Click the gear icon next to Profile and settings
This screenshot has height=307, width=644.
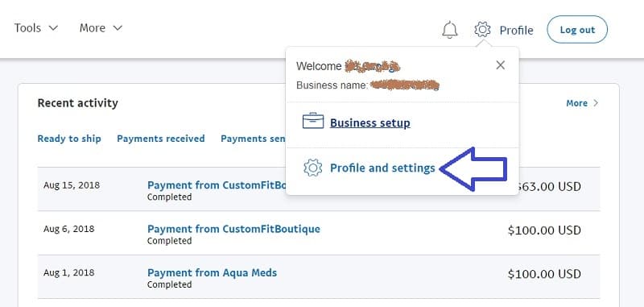(313, 168)
